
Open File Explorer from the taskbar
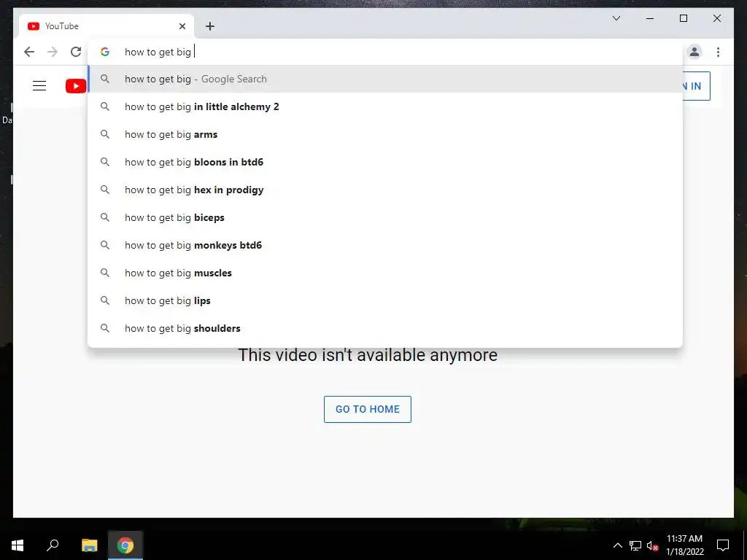click(x=89, y=545)
